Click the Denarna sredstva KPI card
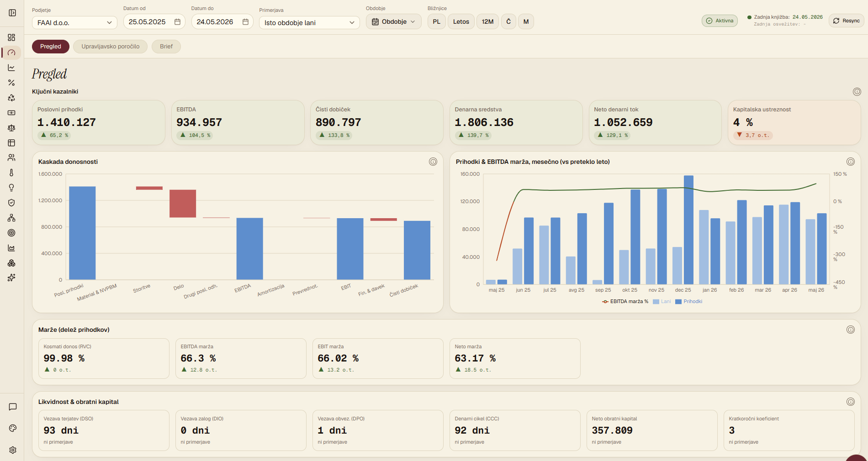 pyautogui.click(x=516, y=123)
